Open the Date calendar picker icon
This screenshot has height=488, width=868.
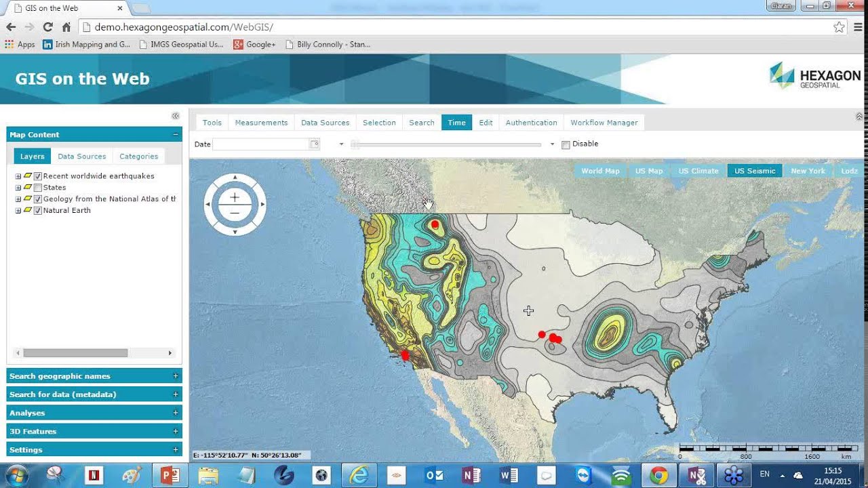click(x=314, y=144)
